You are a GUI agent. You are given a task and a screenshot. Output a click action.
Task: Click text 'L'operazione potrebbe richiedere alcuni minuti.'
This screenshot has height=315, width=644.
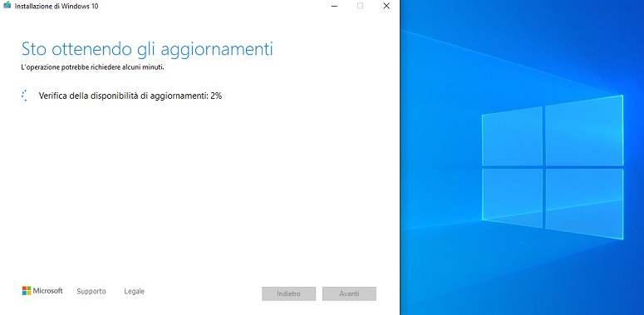[93, 67]
